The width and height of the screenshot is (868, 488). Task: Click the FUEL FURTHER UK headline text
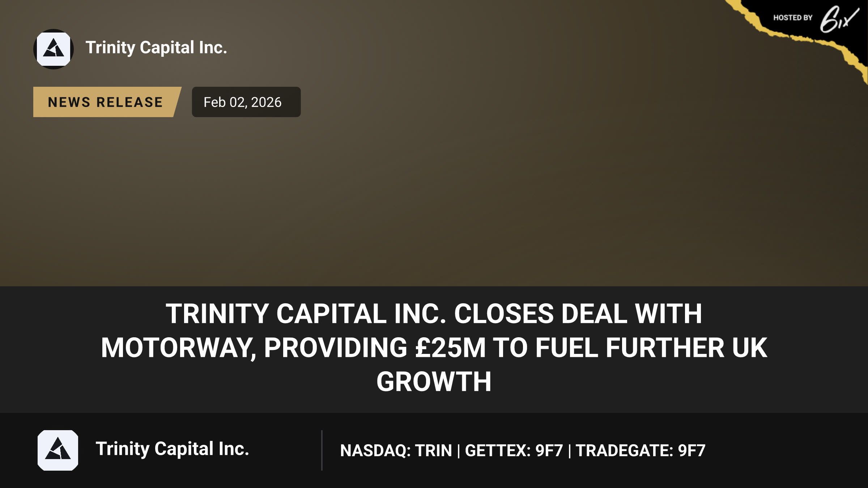point(651,348)
